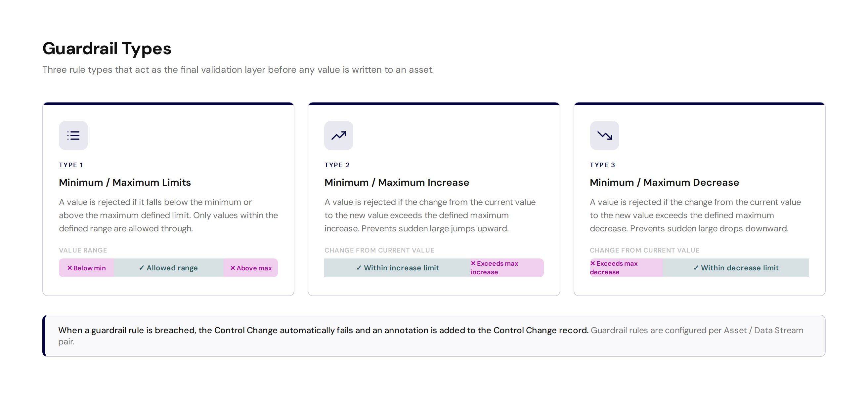This screenshot has width=868, height=394.
Task: Click the Exceeds max decrease segment
Action: (x=627, y=268)
